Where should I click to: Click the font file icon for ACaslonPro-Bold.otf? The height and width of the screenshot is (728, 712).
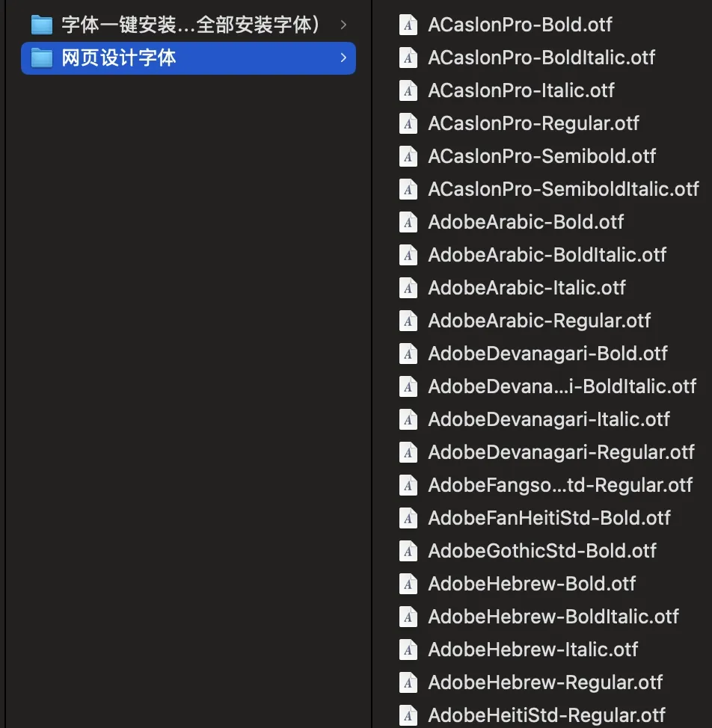coord(408,25)
